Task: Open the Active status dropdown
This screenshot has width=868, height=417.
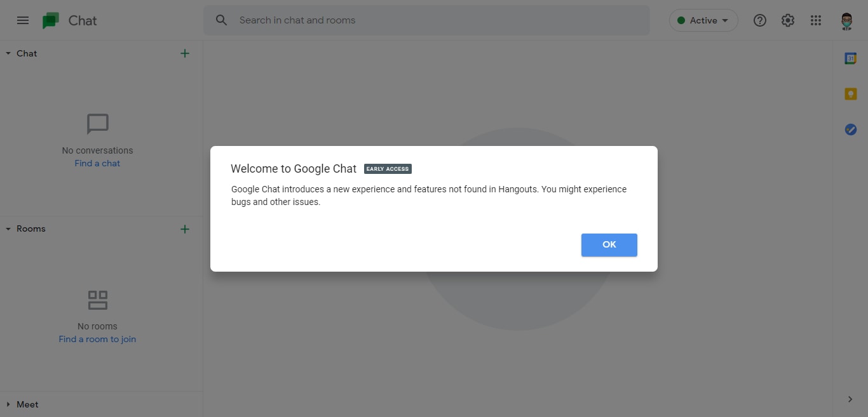Action: pos(703,20)
